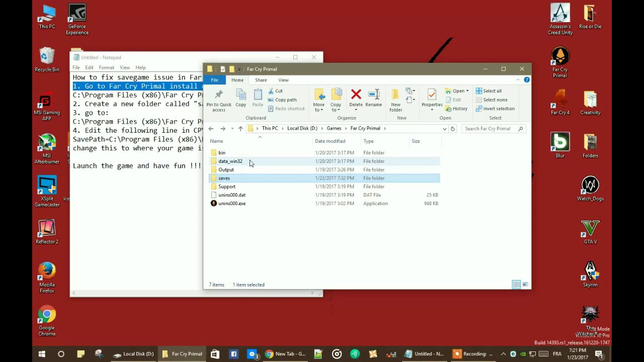Click Pin to Quick access in ribbon
This screenshot has height=362, width=644.
coord(218,100)
